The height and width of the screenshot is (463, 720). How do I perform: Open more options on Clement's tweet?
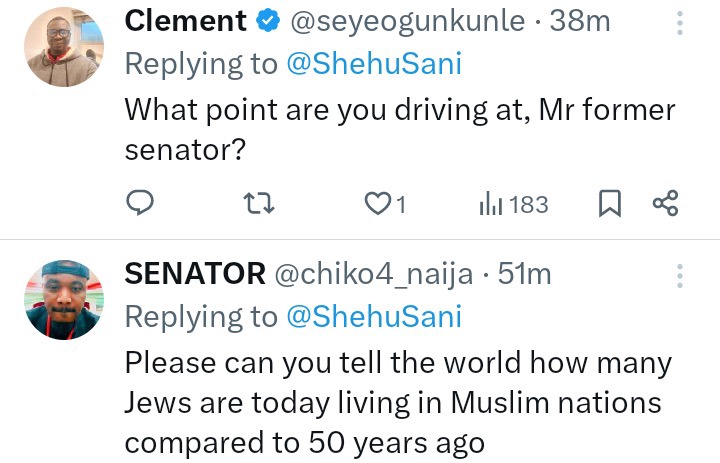coord(681,22)
